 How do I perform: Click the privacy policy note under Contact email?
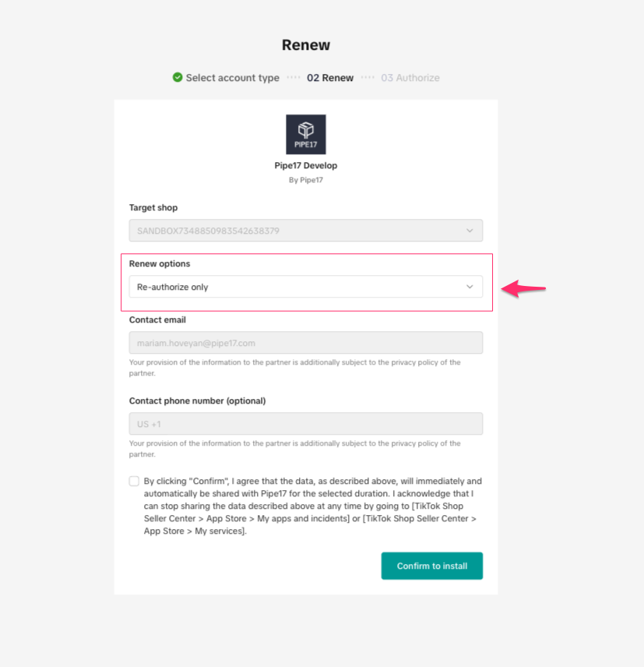coord(294,368)
